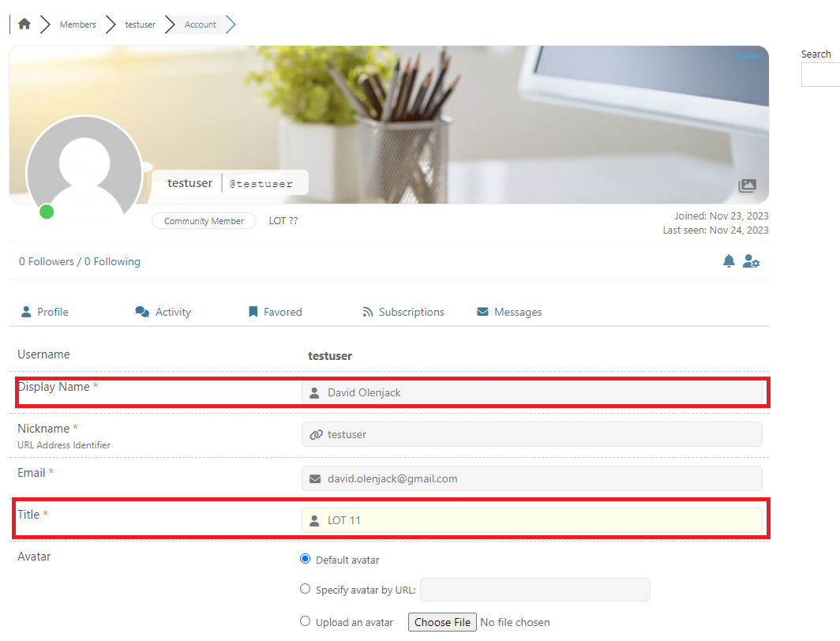Select Upload an avatar radio option
The height and width of the screenshot is (641, 840).
tap(306, 621)
